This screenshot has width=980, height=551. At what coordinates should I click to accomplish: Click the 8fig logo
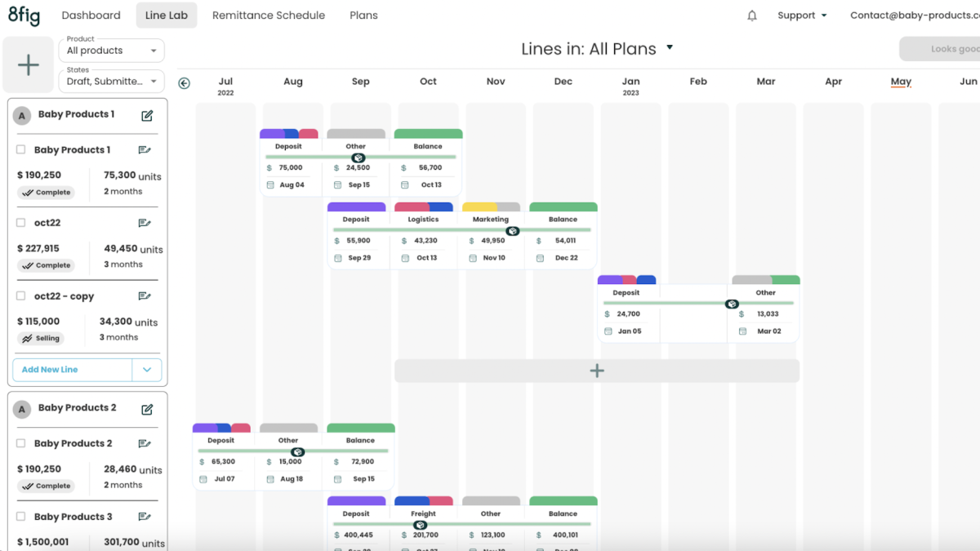coord(24,16)
